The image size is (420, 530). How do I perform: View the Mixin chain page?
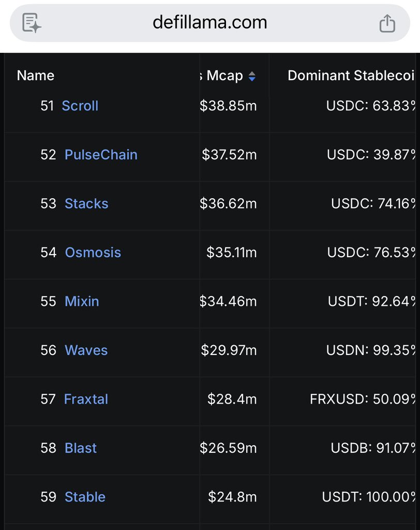[82, 301]
